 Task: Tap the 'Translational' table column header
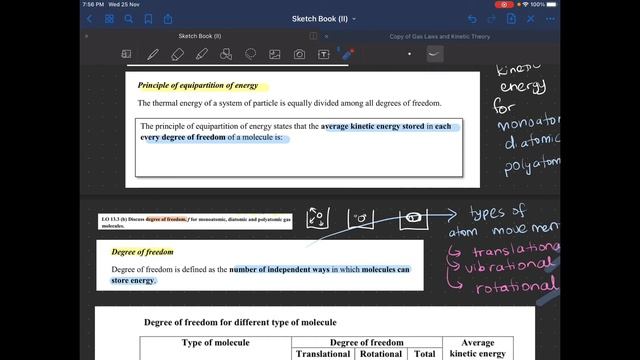click(x=323, y=354)
